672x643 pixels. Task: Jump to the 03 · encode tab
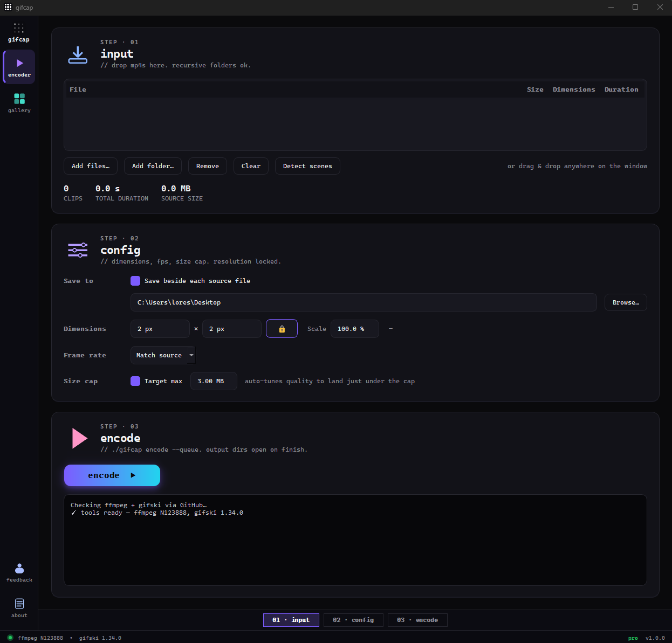click(417, 620)
